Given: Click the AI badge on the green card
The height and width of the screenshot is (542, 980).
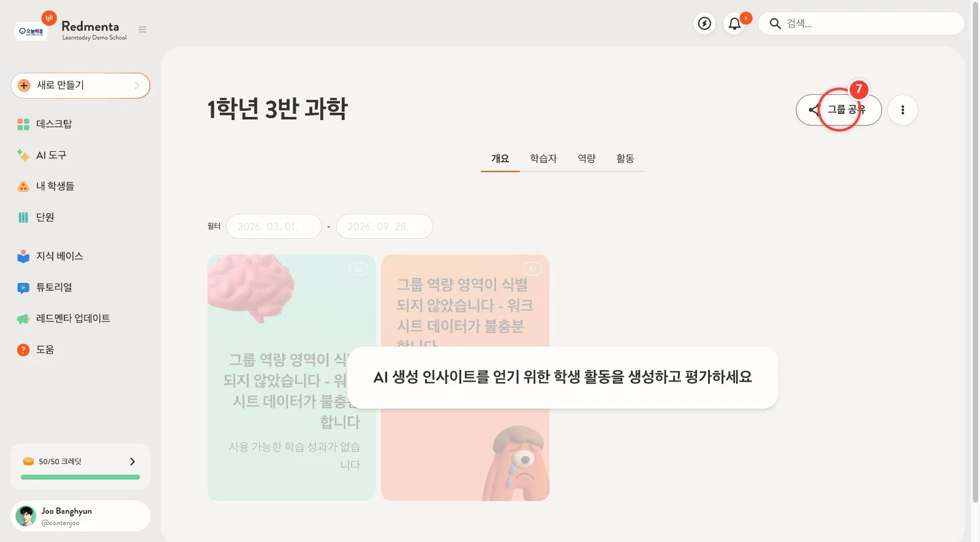Looking at the screenshot, I should click(x=358, y=269).
